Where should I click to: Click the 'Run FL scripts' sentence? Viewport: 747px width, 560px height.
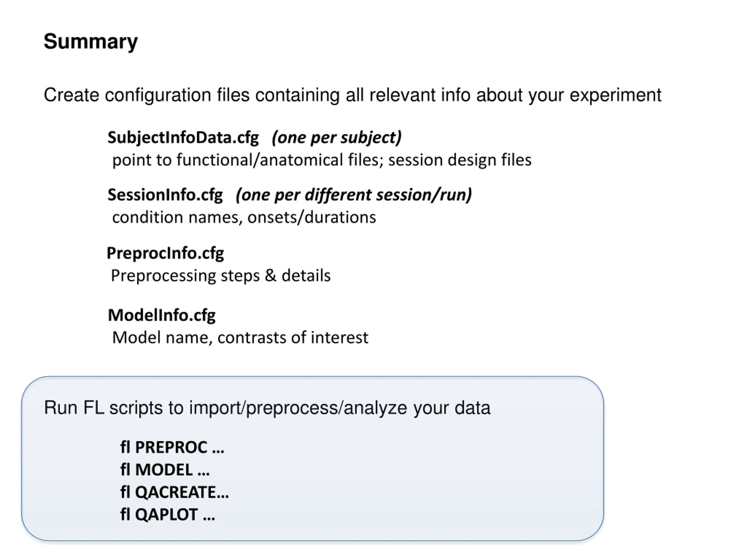[x=267, y=408]
